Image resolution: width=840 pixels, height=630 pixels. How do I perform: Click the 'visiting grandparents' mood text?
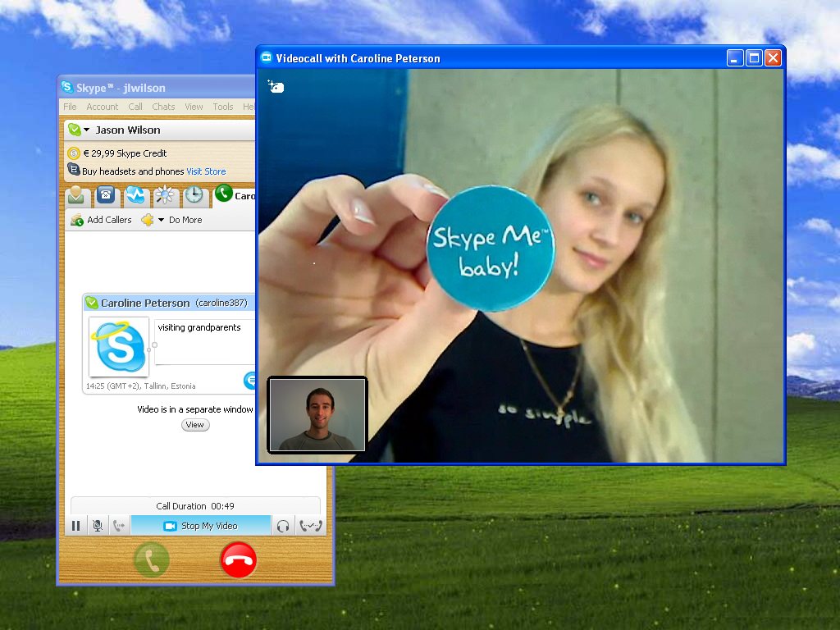click(199, 327)
